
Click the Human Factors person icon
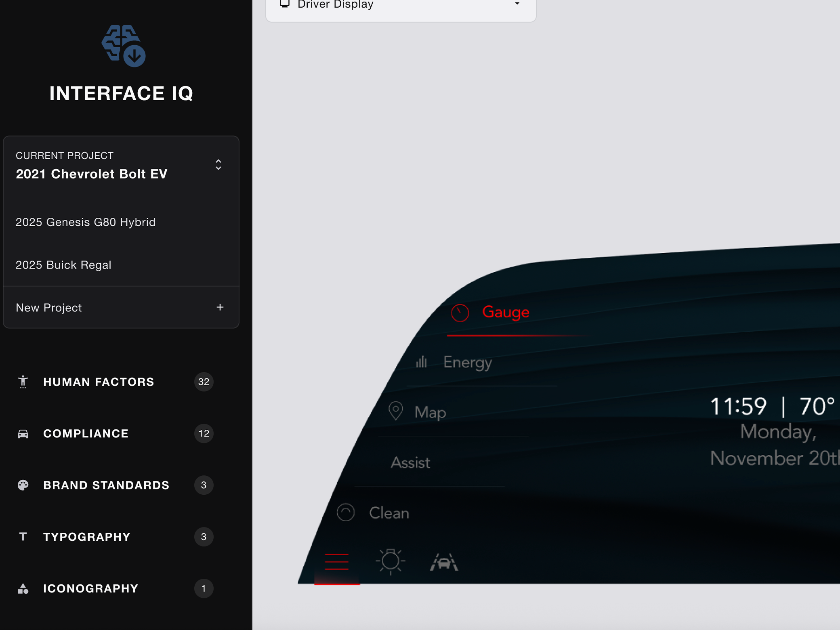[x=23, y=382]
